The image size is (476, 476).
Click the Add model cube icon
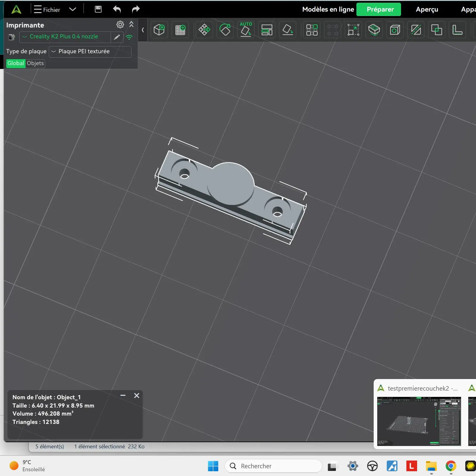pyautogui.click(x=159, y=30)
